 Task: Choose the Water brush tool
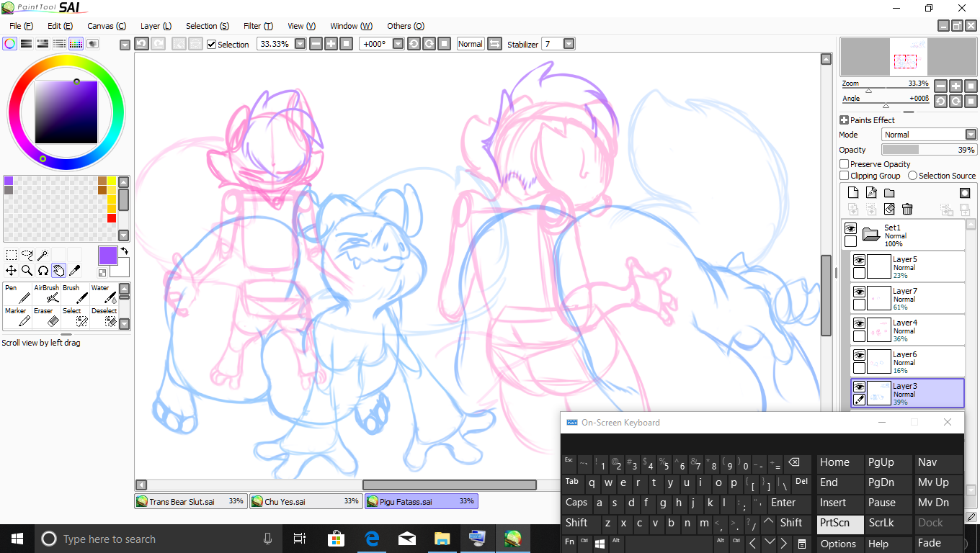[104, 293]
